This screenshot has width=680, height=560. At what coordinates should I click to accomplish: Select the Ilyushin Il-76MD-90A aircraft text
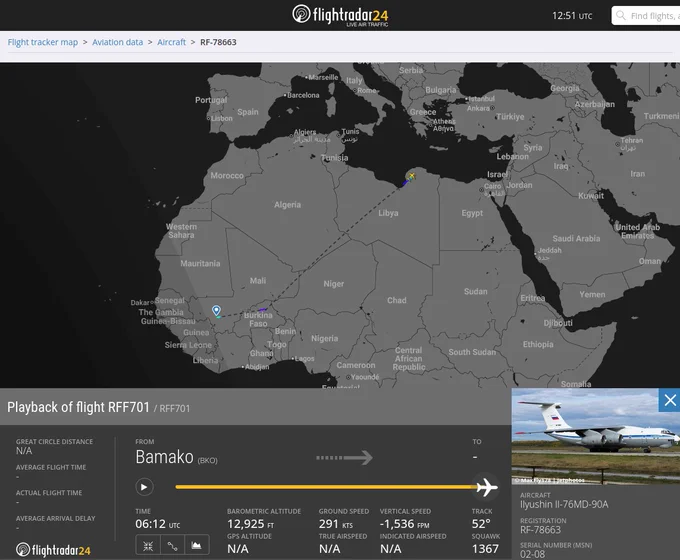564,504
